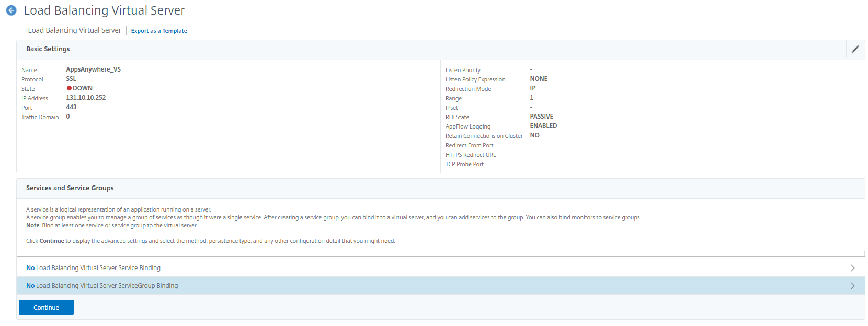Viewport: 868px width, 326px height.
Task: Open the Export as a Template link
Action: 159,31
